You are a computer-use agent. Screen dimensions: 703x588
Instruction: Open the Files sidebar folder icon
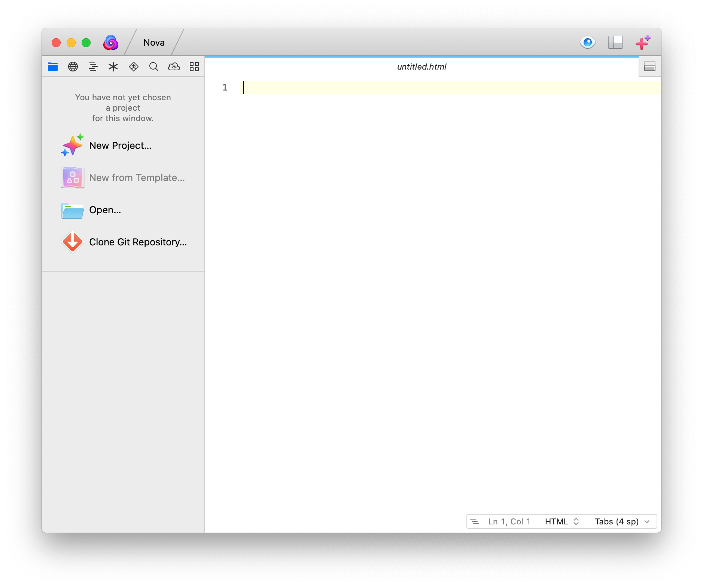53,67
